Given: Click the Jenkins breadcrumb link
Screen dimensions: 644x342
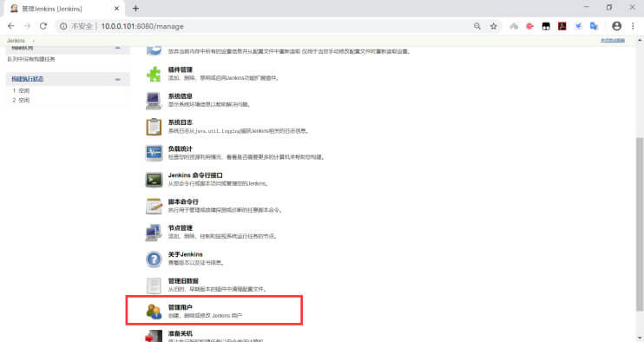Looking at the screenshot, I should 16,41.
